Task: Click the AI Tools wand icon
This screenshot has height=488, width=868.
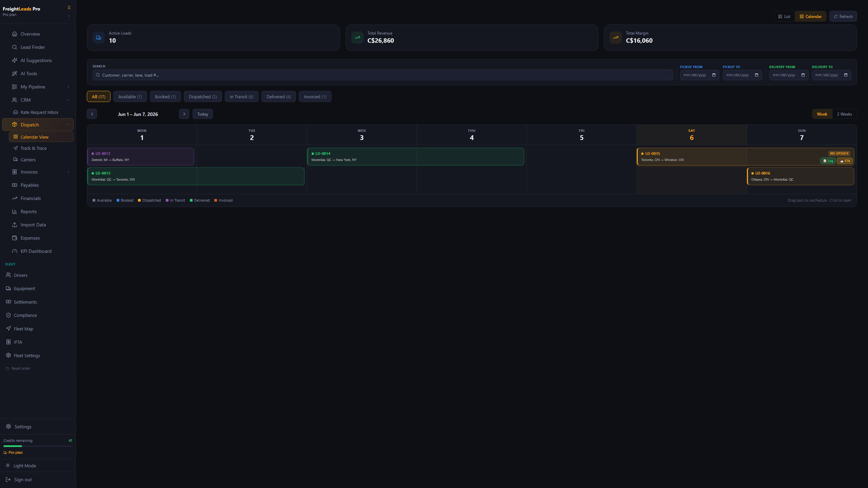Action: (x=15, y=74)
